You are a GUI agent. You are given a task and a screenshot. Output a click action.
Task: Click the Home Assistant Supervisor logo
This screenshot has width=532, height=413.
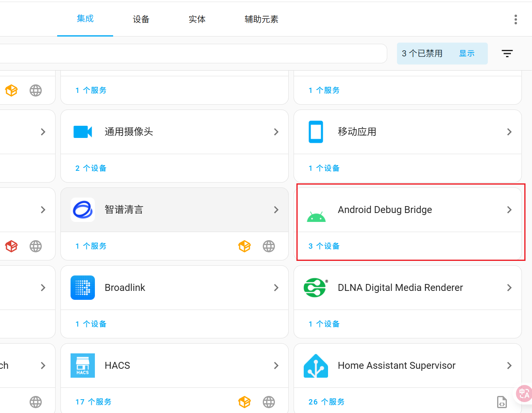click(x=316, y=366)
